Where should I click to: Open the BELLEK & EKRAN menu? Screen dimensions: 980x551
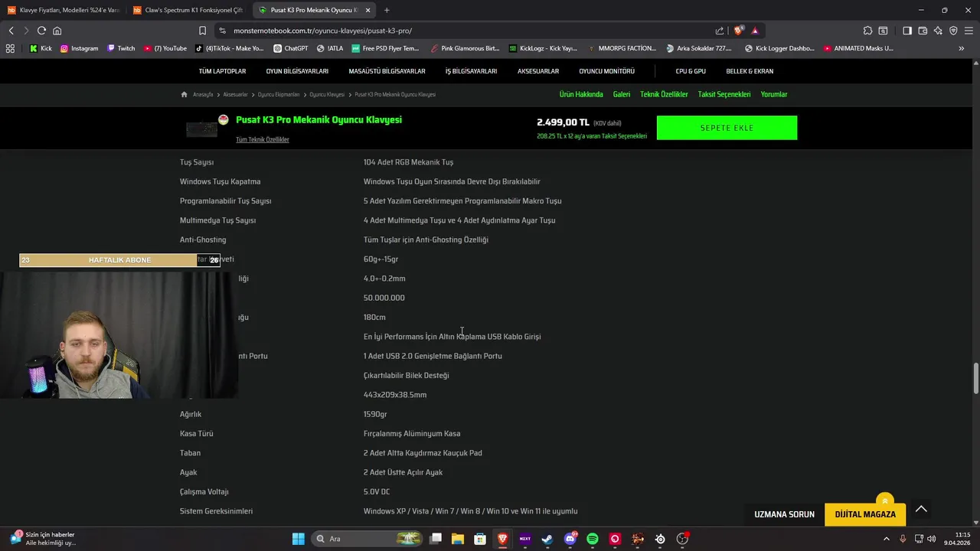[x=750, y=71]
